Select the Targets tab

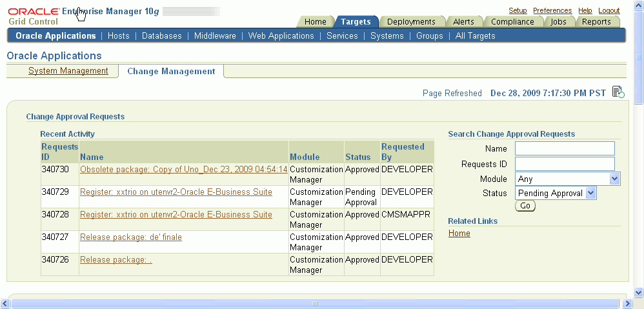[x=356, y=22]
